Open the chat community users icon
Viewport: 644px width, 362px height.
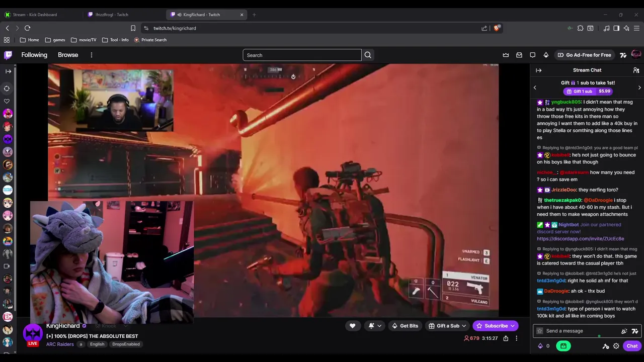coord(636,70)
